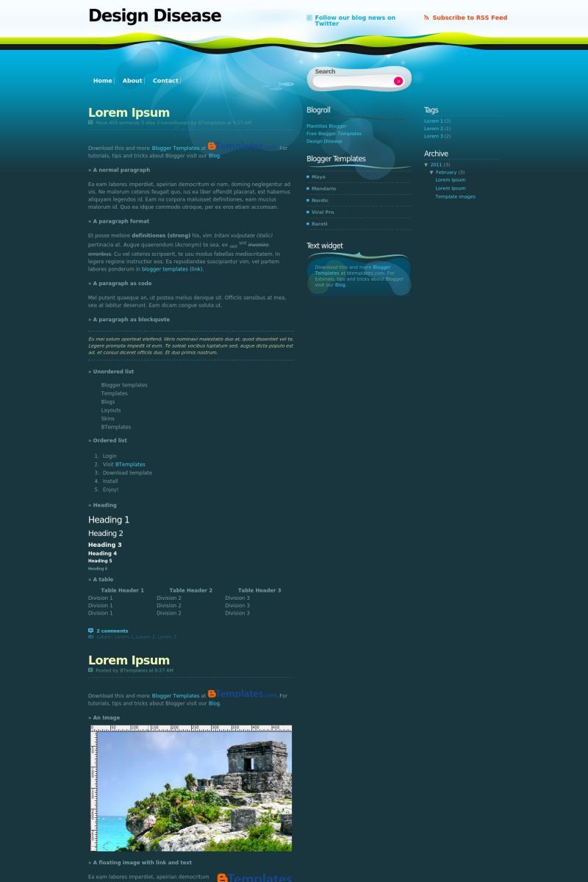Open Design Disease blogroll link
This screenshot has width=588, height=882.
click(x=324, y=140)
